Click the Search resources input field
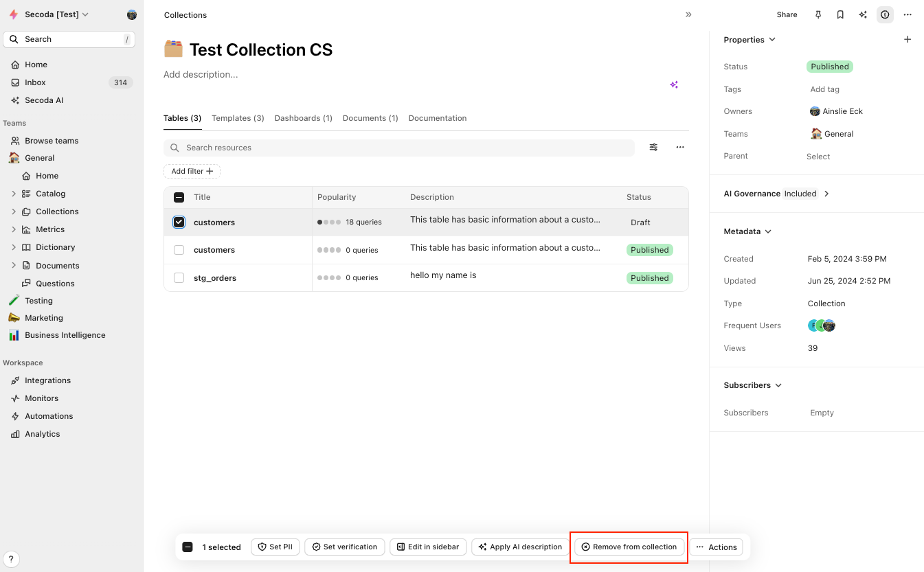924x572 pixels. coord(405,148)
